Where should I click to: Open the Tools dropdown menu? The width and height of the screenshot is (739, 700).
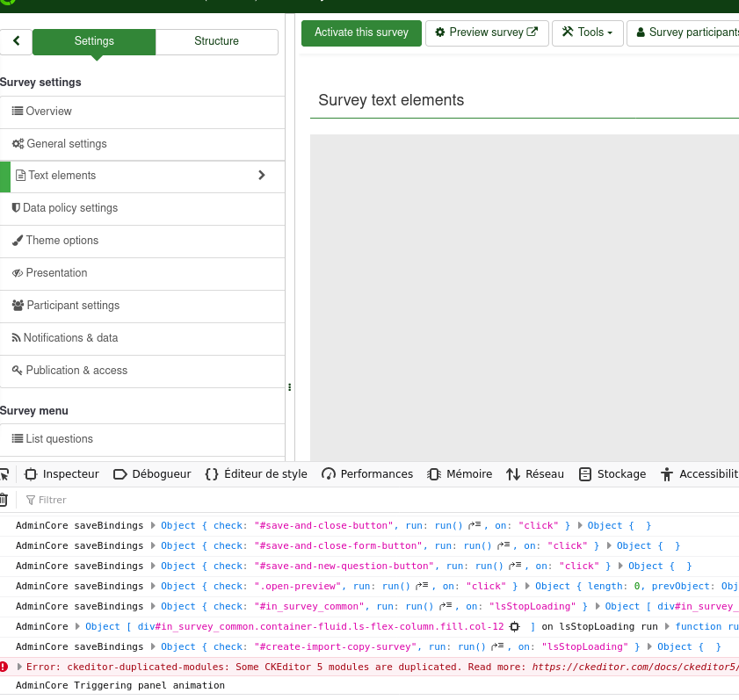click(588, 32)
